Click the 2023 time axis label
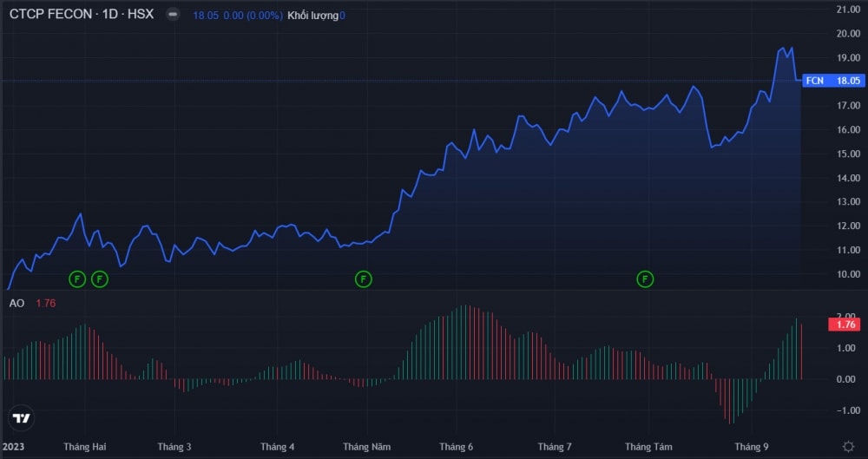 pos(13,447)
